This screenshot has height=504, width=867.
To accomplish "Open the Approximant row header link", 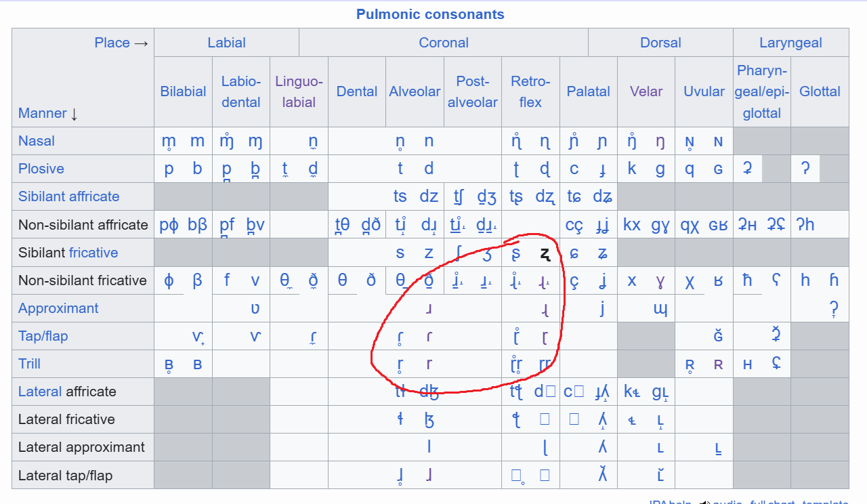I will [58, 308].
